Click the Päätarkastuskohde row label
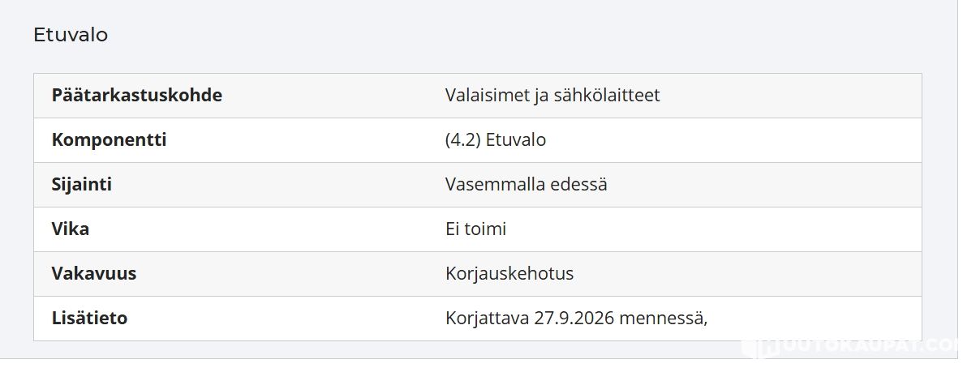980x368 pixels. click(x=137, y=95)
